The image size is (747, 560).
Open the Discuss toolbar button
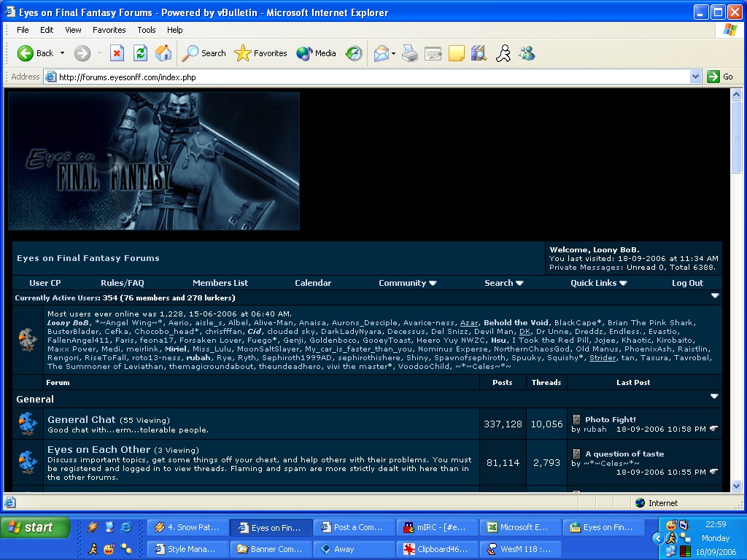pyautogui.click(x=456, y=53)
